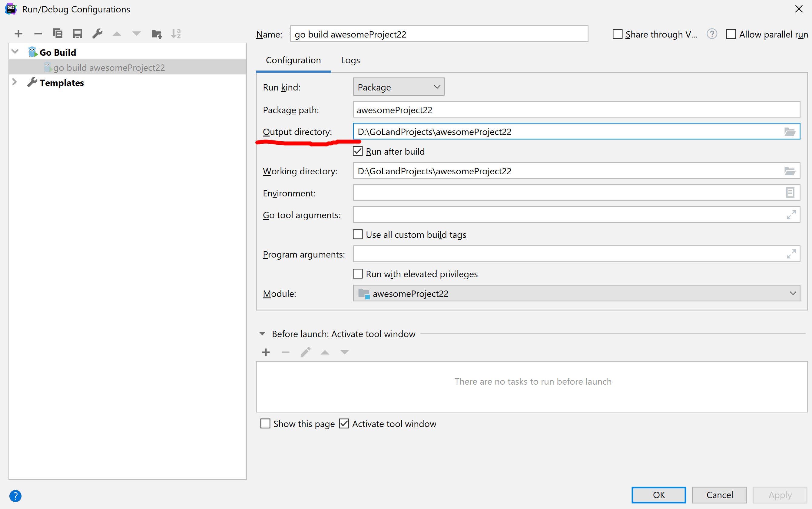Open the environment variables editor icon
This screenshot has width=812, height=509.
[790, 193]
